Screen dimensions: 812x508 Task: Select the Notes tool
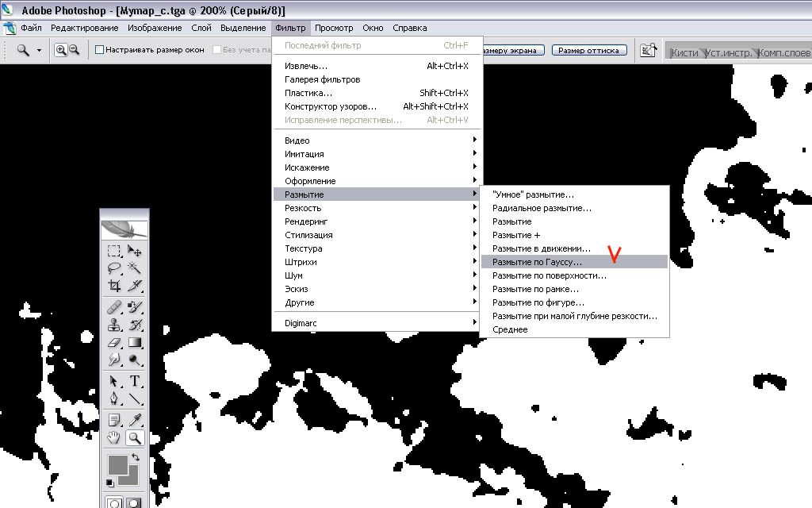[114, 420]
